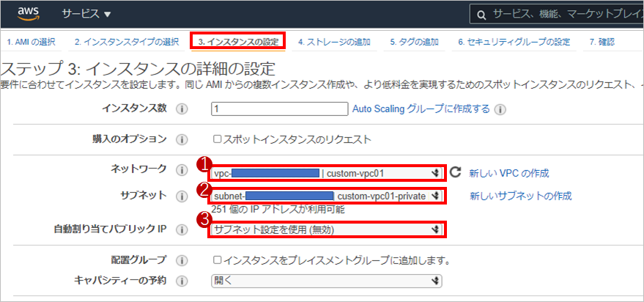Click info icon beside ネットワーク label
644x302 pixels.
(182, 170)
